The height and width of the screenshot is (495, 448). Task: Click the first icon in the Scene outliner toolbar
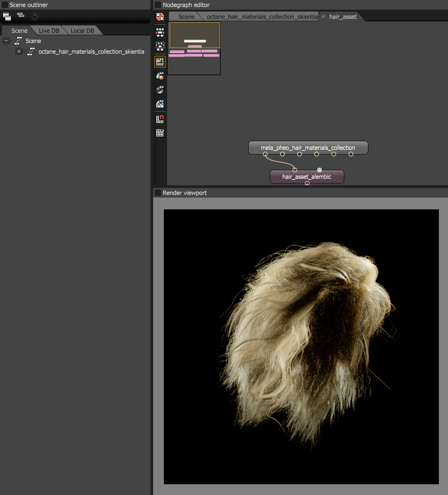coord(7,17)
